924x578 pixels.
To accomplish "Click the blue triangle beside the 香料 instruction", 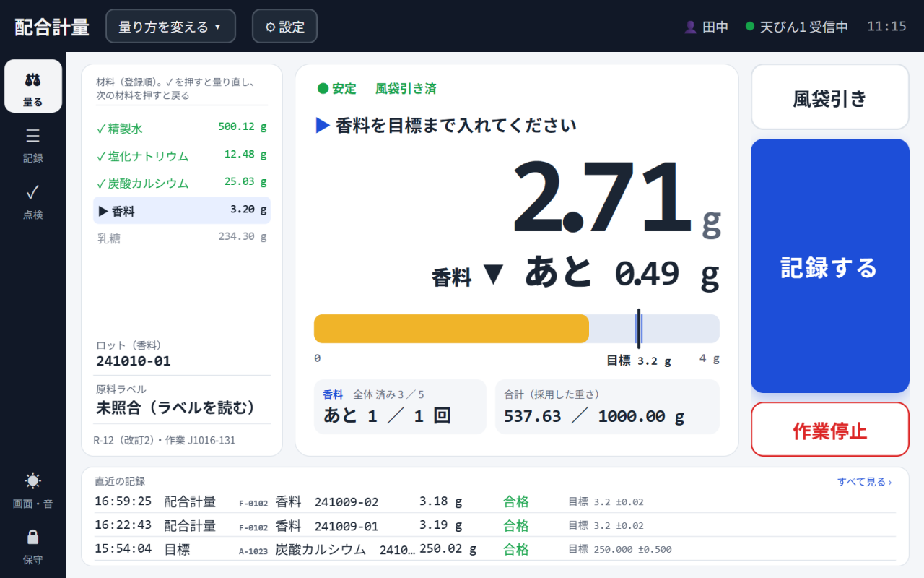I will 323,126.
